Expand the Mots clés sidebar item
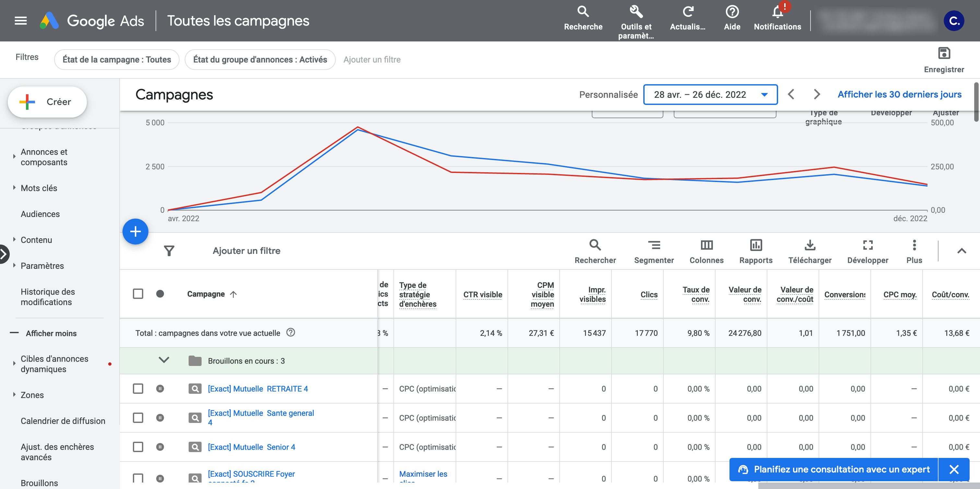 point(39,188)
